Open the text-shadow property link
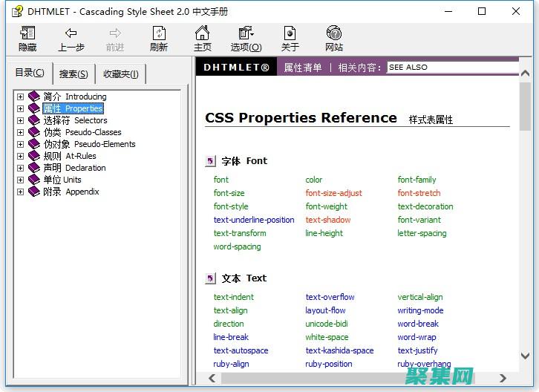This screenshot has height=392, width=539. [327, 220]
